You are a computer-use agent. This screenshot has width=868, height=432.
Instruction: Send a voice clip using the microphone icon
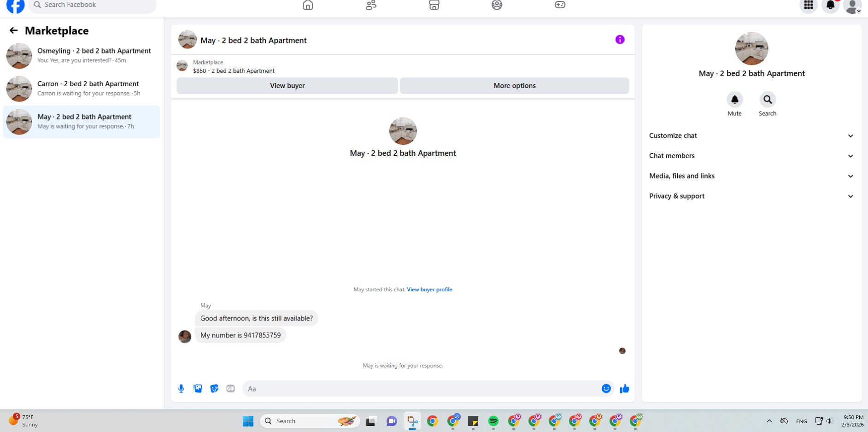[181, 389]
